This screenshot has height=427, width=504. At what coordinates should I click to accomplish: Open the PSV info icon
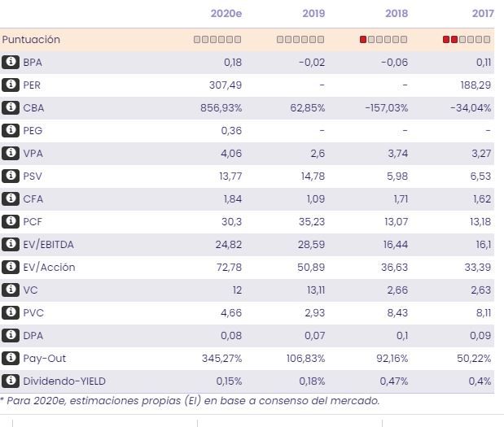pyautogui.click(x=11, y=176)
